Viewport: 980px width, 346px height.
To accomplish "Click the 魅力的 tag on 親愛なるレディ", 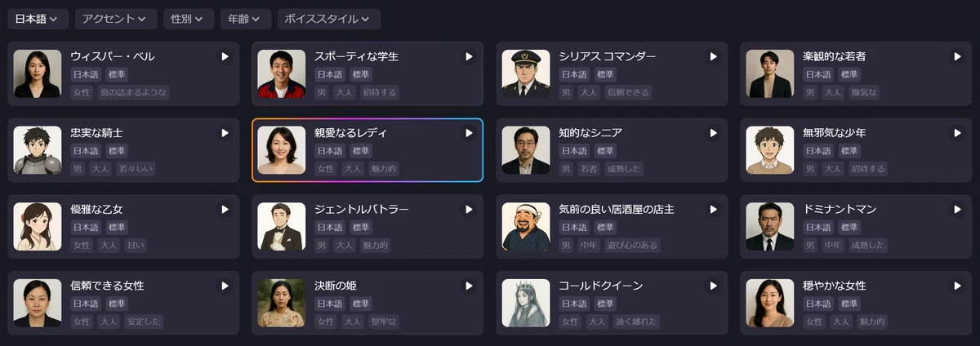I will click(x=383, y=169).
